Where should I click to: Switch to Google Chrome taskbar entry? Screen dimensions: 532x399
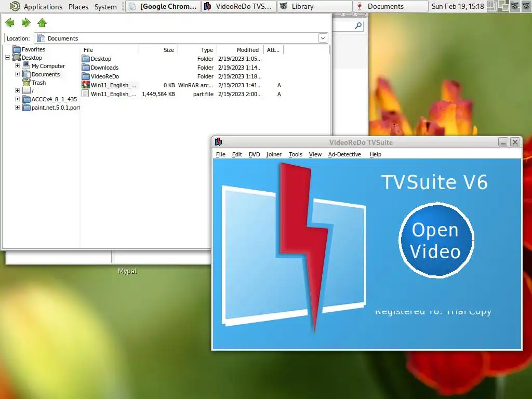(163, 6)
